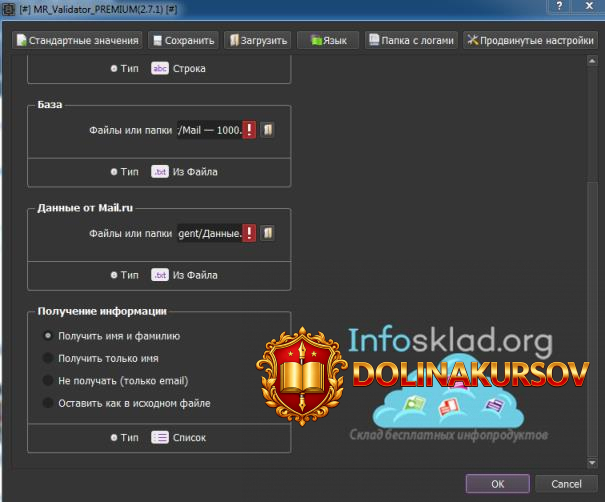Click warning icon in Данные от Mail.ru
Screen dimensions: 605x502
(249, 233)
